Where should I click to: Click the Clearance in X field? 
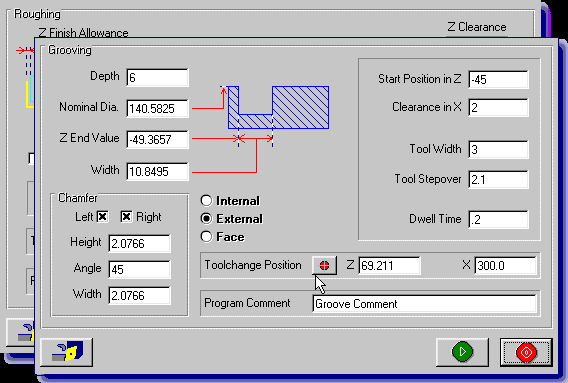tap(498, 108)
